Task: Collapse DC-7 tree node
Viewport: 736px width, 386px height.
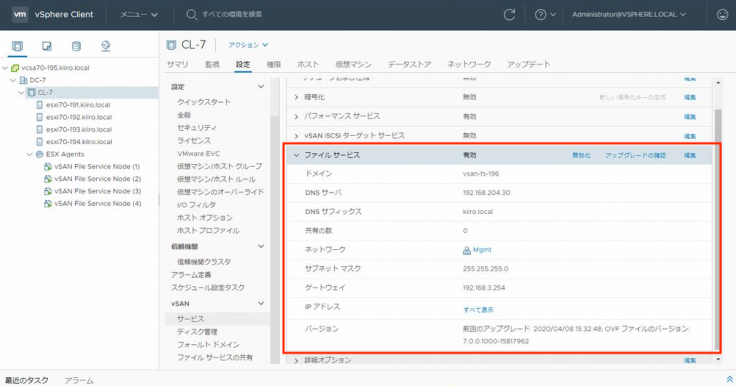Action: 13,80
